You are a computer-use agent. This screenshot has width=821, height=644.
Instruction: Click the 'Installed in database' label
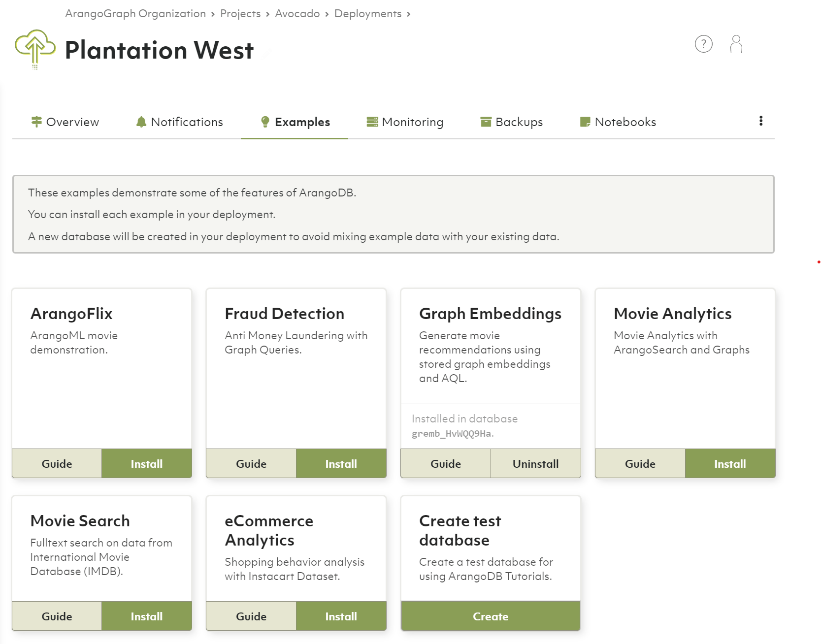click(x=464, y=419)
